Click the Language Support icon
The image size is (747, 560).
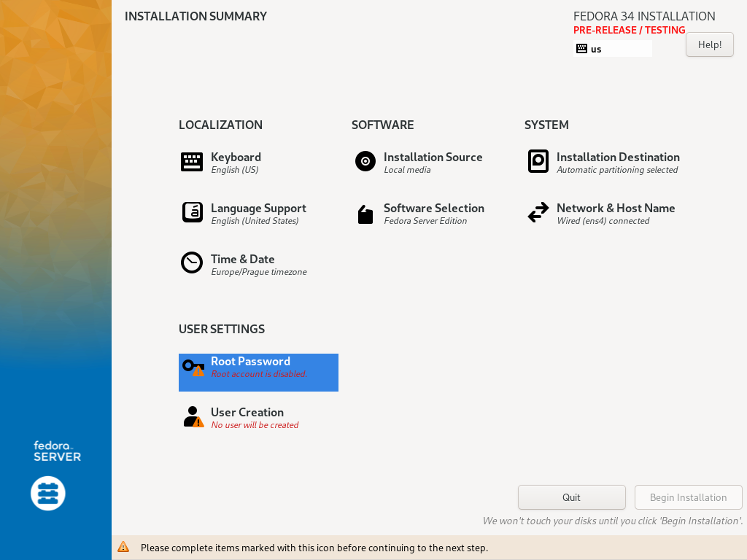pyautogui.click(x=192, y=212)
